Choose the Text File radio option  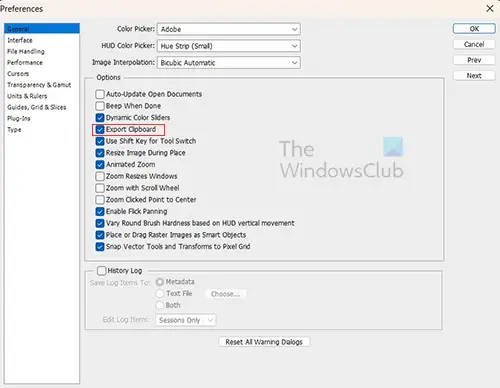click(x=160, y=294)
